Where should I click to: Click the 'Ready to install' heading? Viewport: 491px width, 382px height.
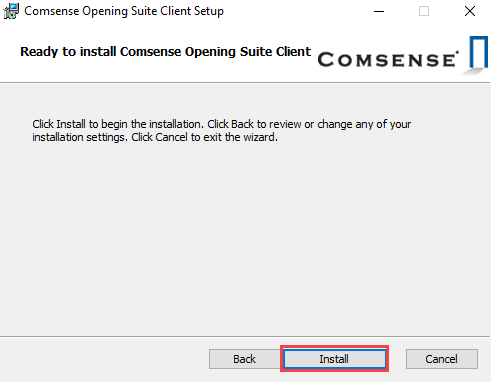click(165, 52)
